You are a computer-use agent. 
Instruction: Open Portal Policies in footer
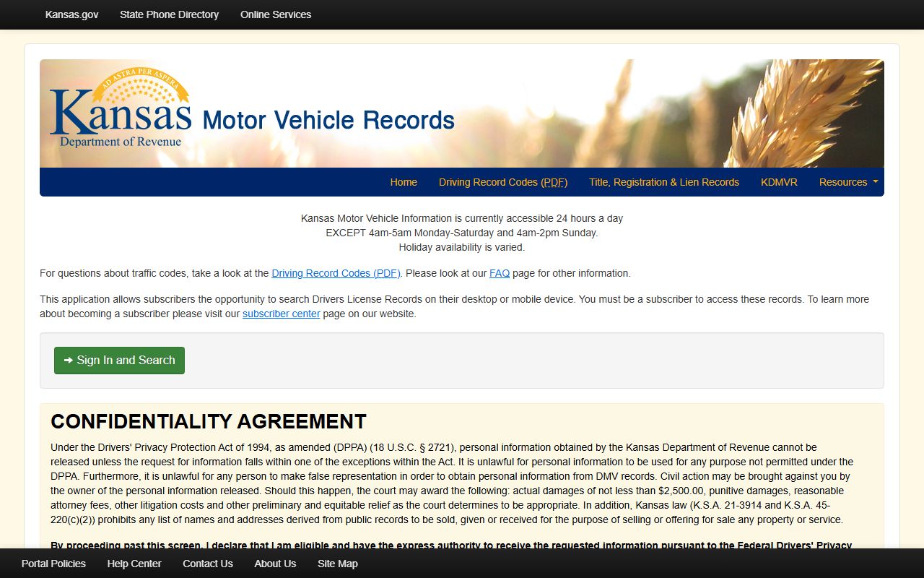53,564
